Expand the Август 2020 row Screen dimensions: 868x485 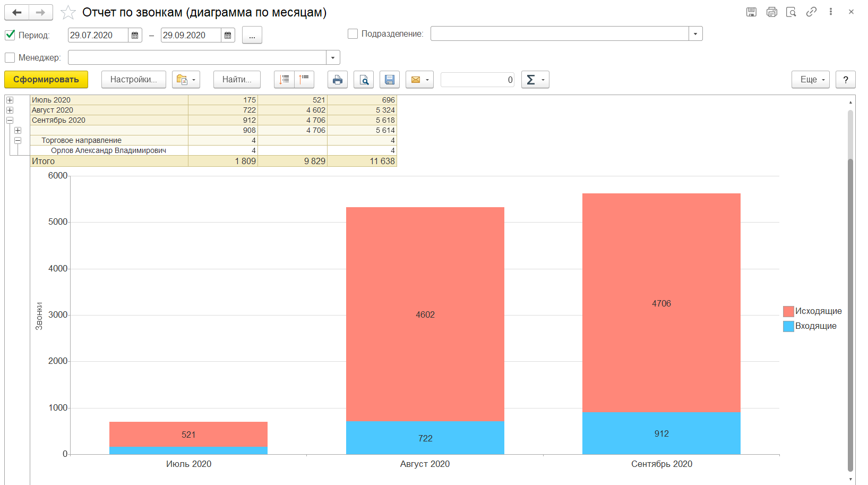coord(10,110)
